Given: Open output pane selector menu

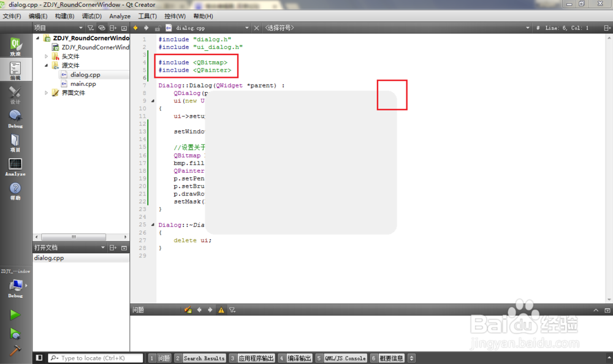Looking at the screenshot, I should coord(411,358).
